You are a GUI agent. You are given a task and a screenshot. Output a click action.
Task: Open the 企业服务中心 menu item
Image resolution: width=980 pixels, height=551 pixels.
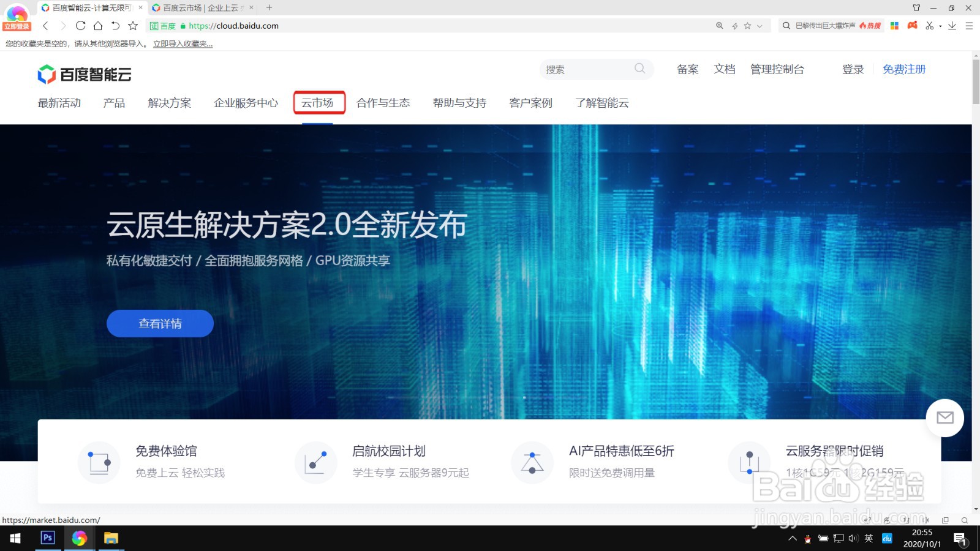246,103
